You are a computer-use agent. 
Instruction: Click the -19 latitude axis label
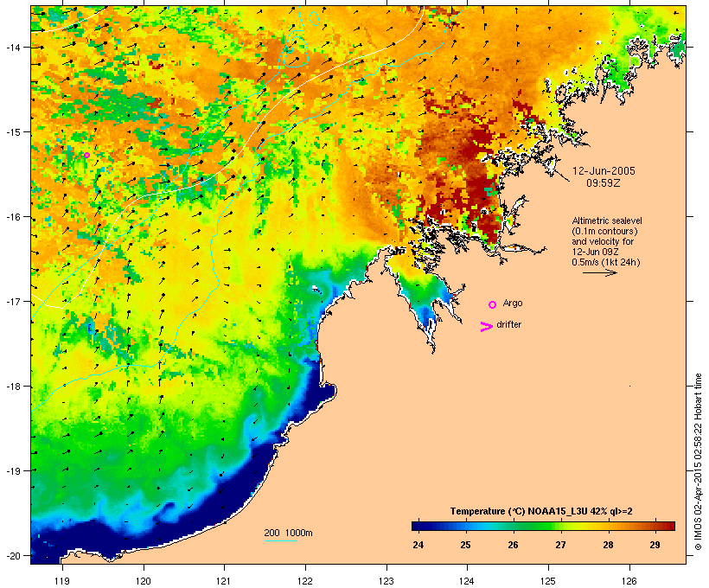pyautogui.click(x=12, y=471)
